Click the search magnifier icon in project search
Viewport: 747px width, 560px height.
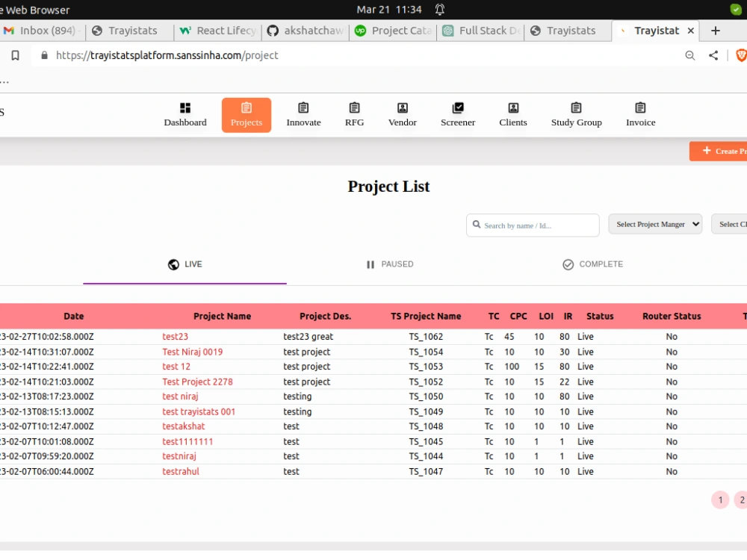click(477, 224)
